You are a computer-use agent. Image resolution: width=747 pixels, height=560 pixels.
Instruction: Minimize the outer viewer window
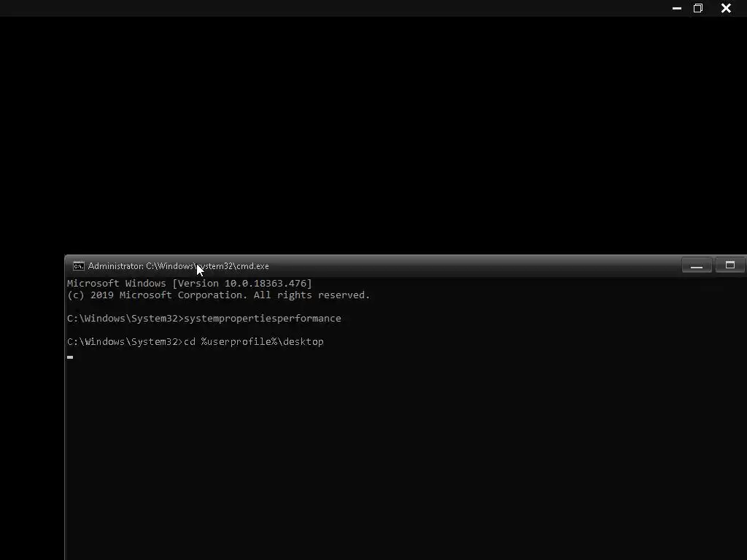(676, 8)
